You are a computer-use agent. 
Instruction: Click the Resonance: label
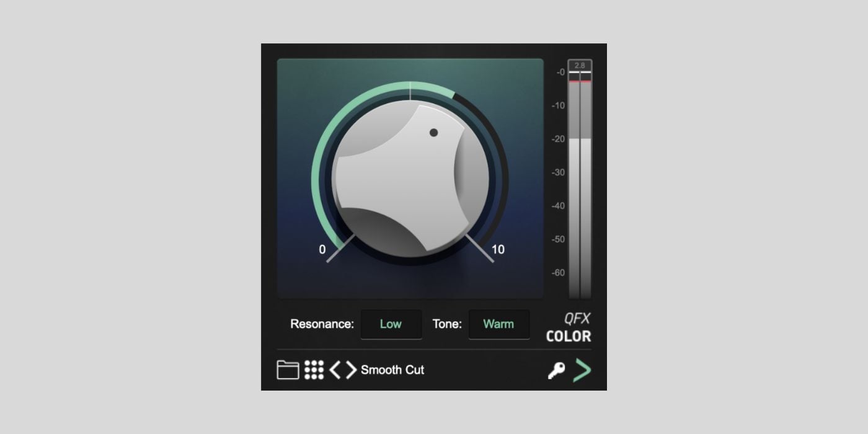pyautogui.click(x=322, y=324)
